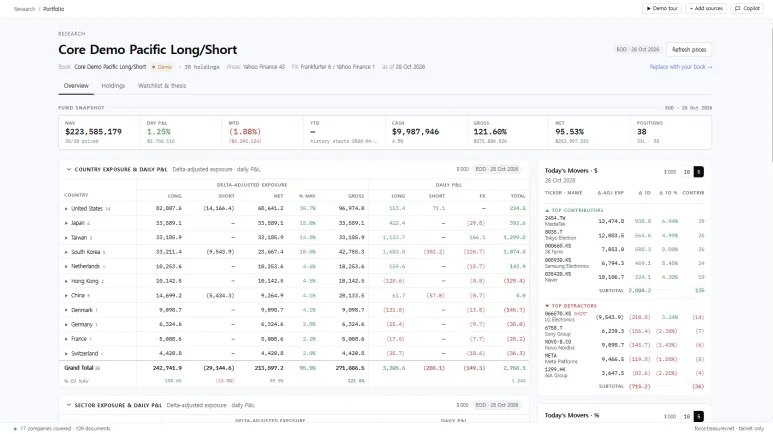Show 10 movers in Today's Movers %

[687, 416]
